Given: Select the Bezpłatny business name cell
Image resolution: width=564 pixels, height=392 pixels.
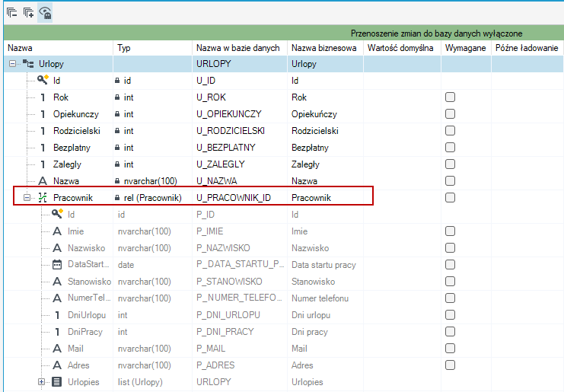Looking at the screenshot, I should 326,148.
